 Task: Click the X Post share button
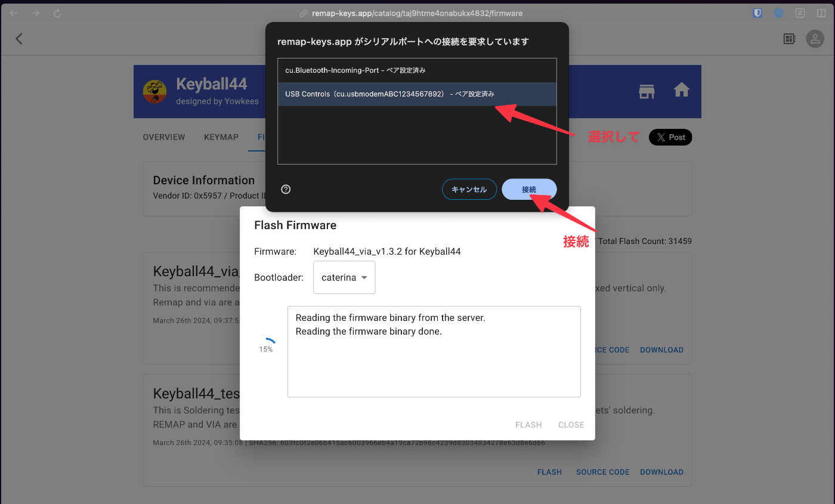point(670,137)
